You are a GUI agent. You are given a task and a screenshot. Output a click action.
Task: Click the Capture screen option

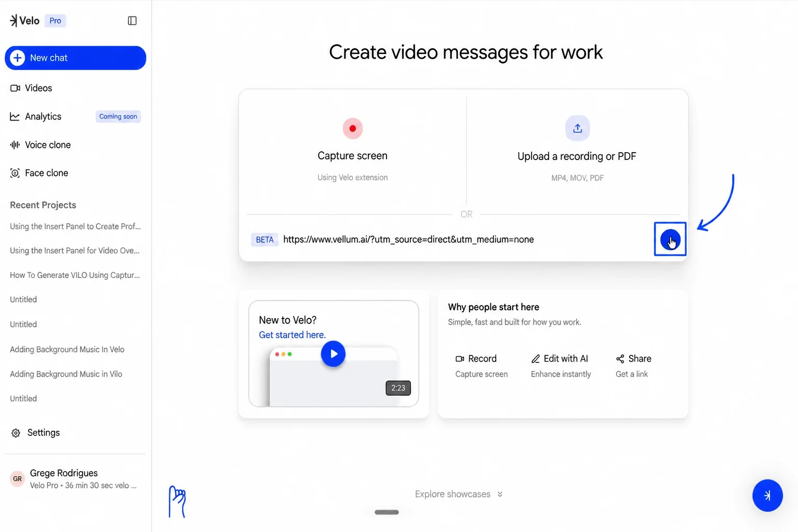pyautogui.click(x=353, y=151)
